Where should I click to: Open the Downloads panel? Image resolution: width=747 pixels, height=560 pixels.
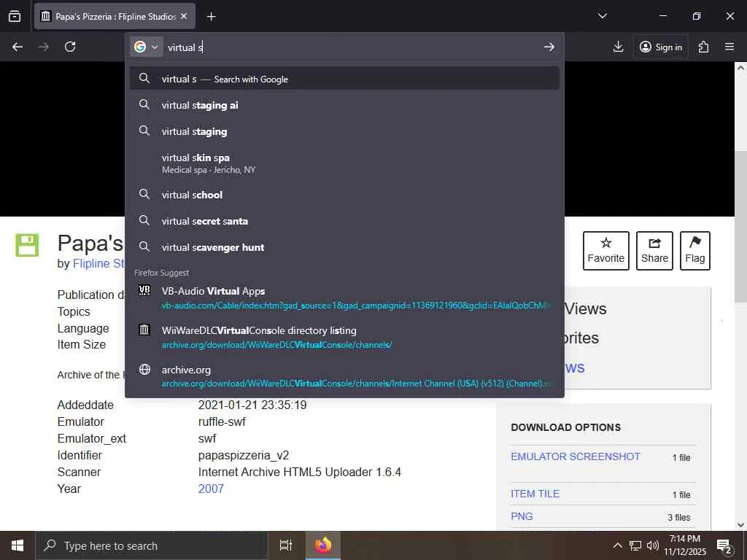click(x=618, y=47)
